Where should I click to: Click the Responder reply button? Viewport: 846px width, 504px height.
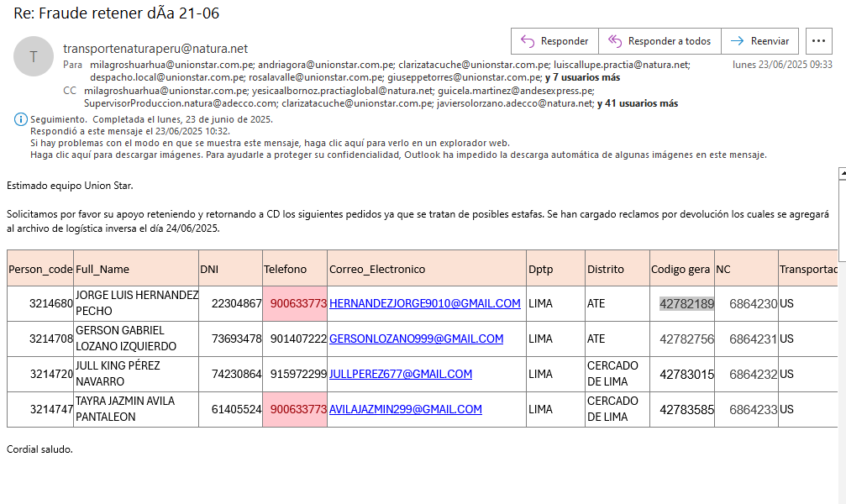(554, 41)
